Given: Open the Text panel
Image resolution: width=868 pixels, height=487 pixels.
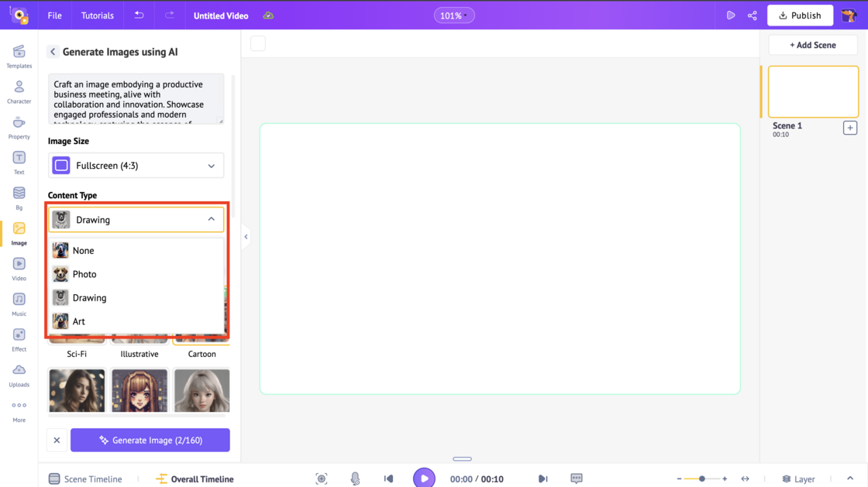Looking at the screenshot, I should (19, 161).
